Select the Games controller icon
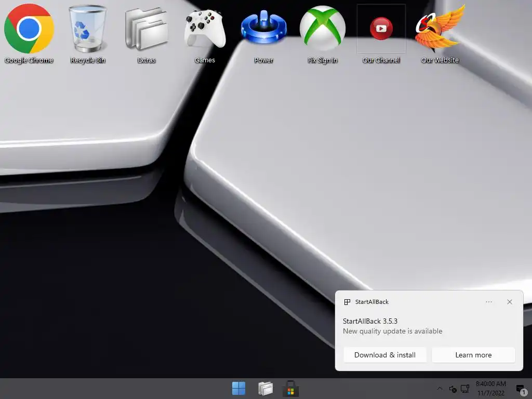 pos(205,33)
